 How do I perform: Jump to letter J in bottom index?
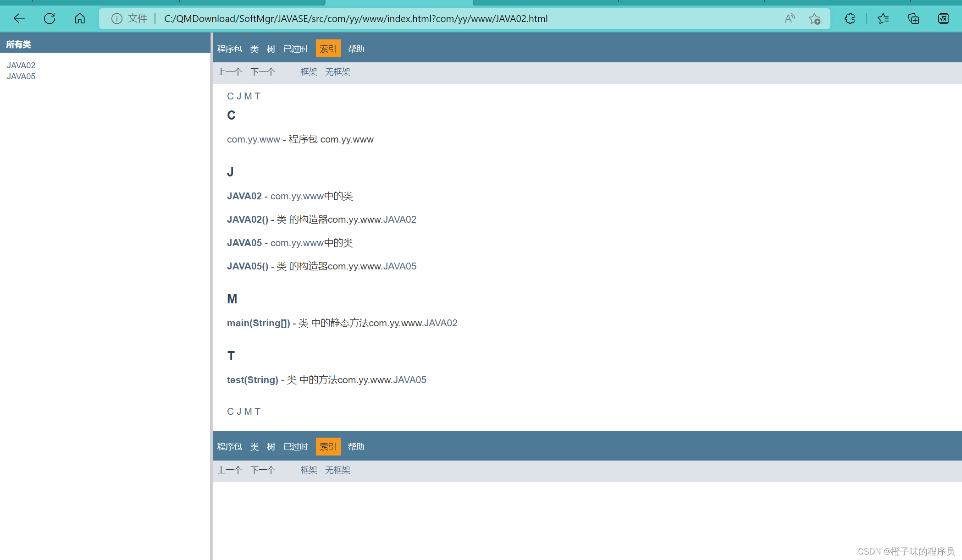[x=239, y=412]
